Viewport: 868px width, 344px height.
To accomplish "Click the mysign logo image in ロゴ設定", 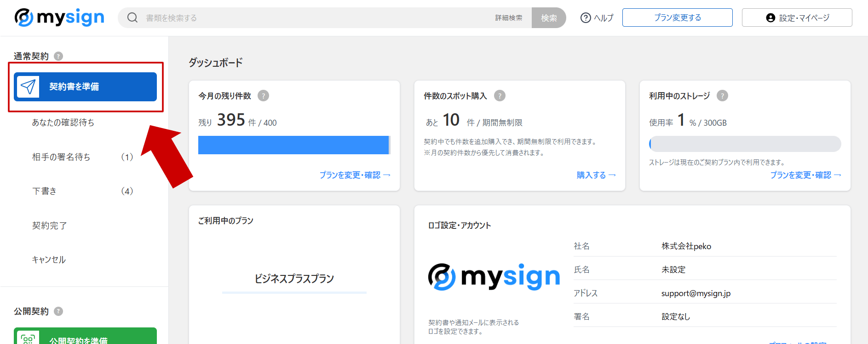I will click(x=494, y=277).
